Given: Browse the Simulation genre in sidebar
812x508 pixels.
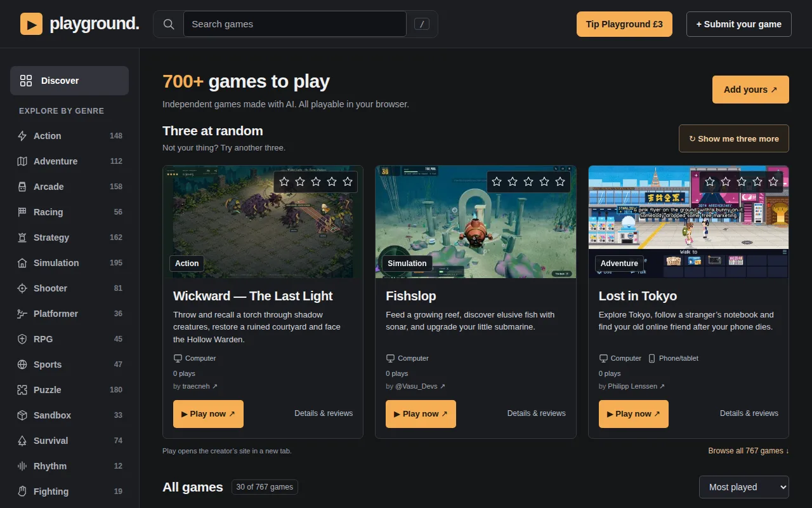Looking at the screenshot, I should [x=69, y=263].
